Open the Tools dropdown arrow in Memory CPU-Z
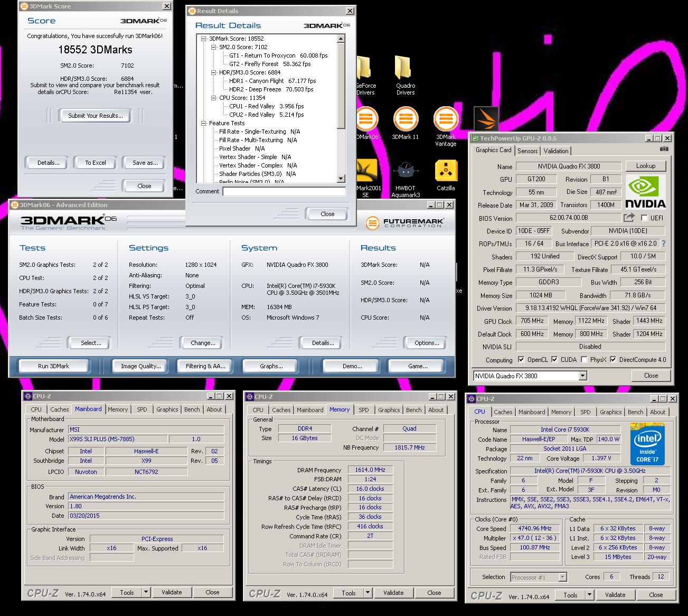688x616 pixels. (368, 593)
